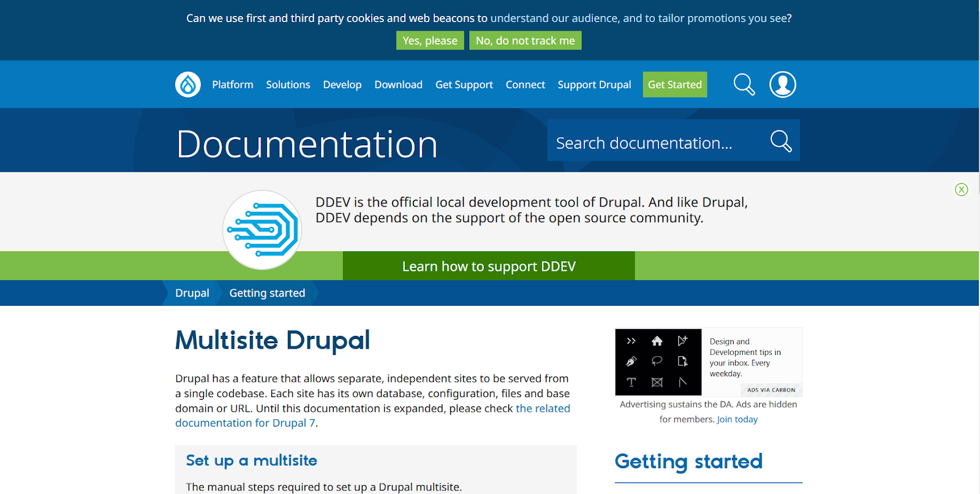Go to Getting started breadcrumb

(x=267, y=293)
